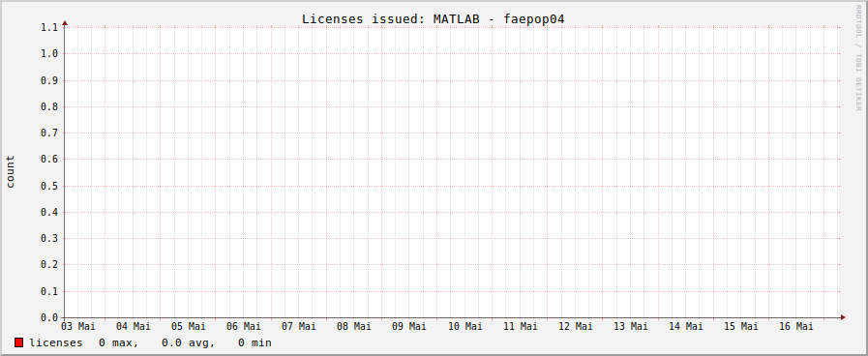Click the '06 Mai' date label
Image resolution: width=868 pixels, height=356 pixels.
(x=244, y=327)
